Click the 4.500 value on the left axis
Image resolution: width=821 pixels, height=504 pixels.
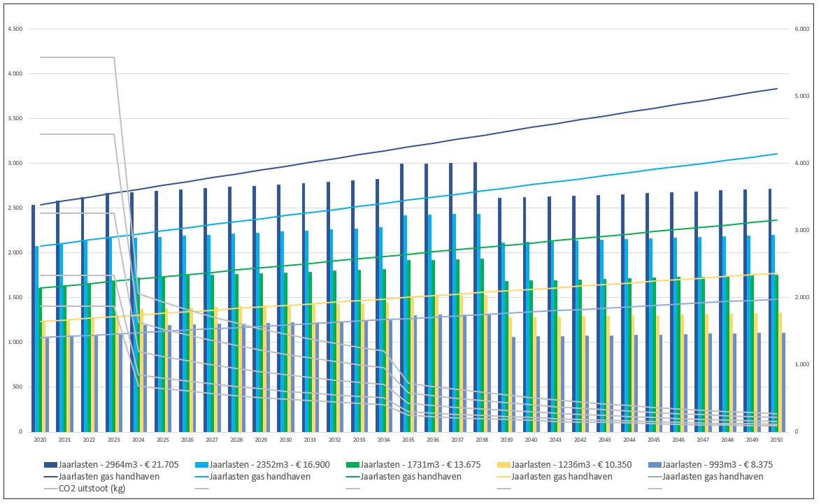point(15,29)
